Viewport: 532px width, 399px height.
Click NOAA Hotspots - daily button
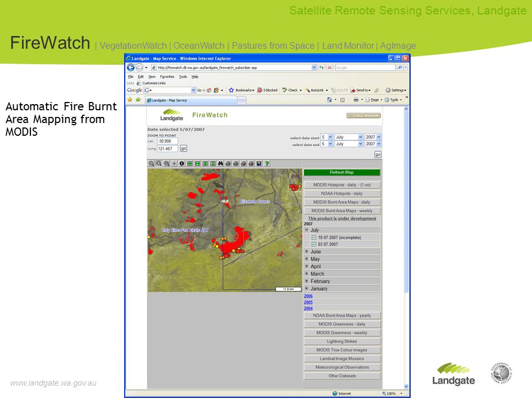pyautogui.click(x=342, y=193)
